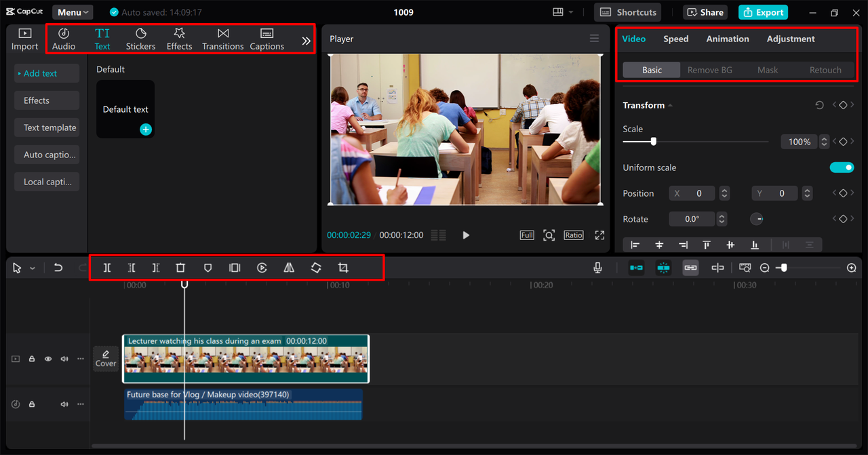The width and height of the screenshot is (868, 455).
Task: Click the Export button
Action: pos(763,12)
